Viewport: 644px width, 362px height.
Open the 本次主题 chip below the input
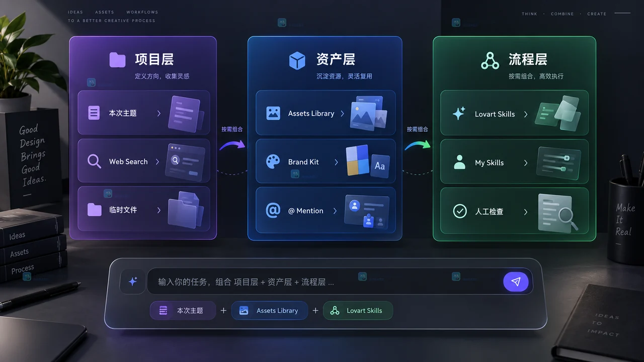click(x=183, y=311)
